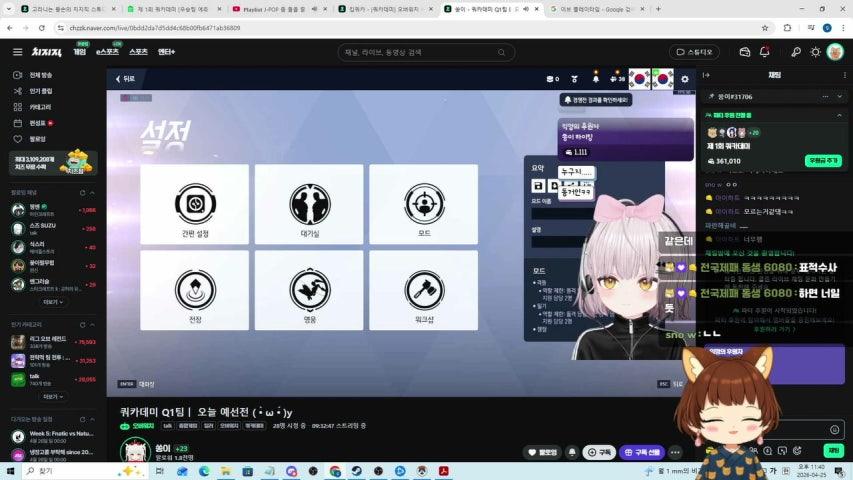
Task: Open Week 5: Fnatic vs Natus scheduled broadcast
Action: (53, 436)
